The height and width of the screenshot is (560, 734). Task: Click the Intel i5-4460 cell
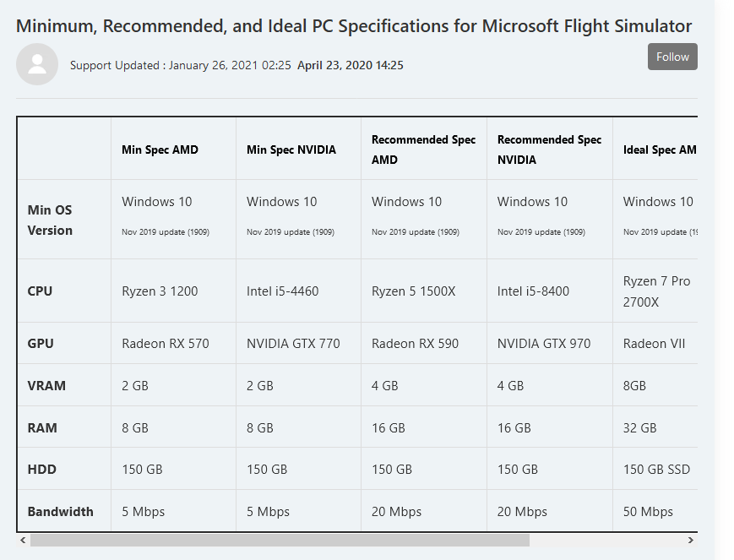282,291
